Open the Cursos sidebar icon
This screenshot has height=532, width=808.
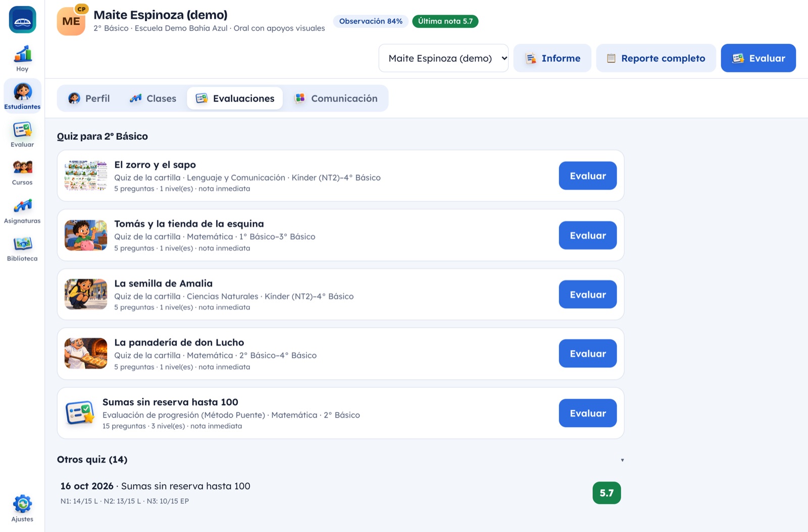coord(22,172)
